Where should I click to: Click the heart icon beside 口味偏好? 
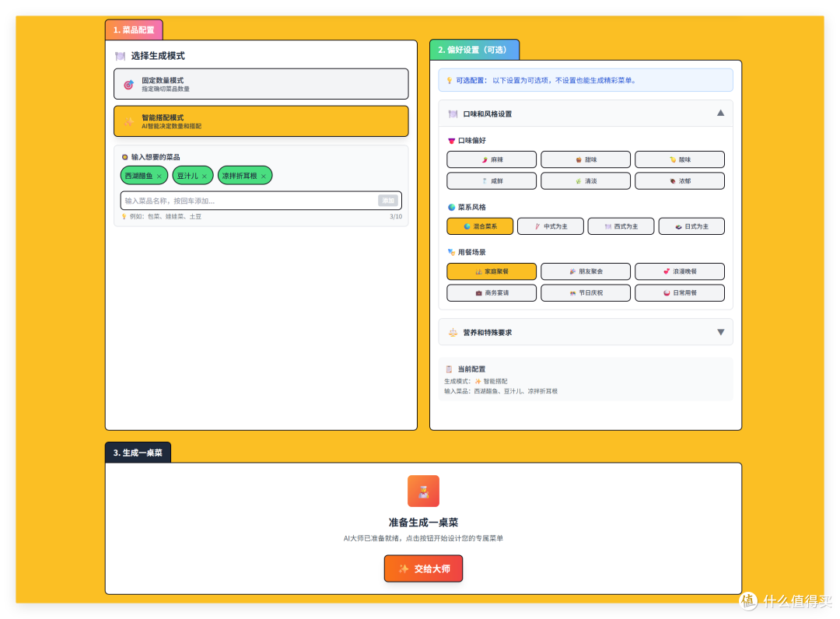click(x=452, y=141)
